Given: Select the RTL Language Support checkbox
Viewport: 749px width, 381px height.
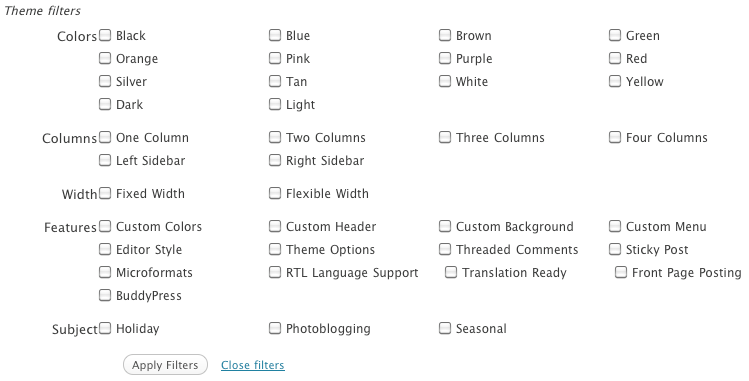Looking at the screenshot, I should pyautogui.click(x=275, y=272).
